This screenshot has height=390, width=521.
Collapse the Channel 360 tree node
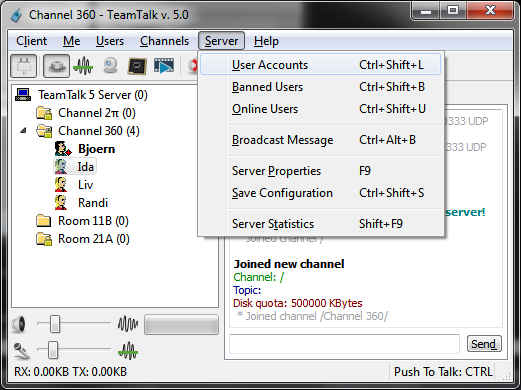(23, 131)
